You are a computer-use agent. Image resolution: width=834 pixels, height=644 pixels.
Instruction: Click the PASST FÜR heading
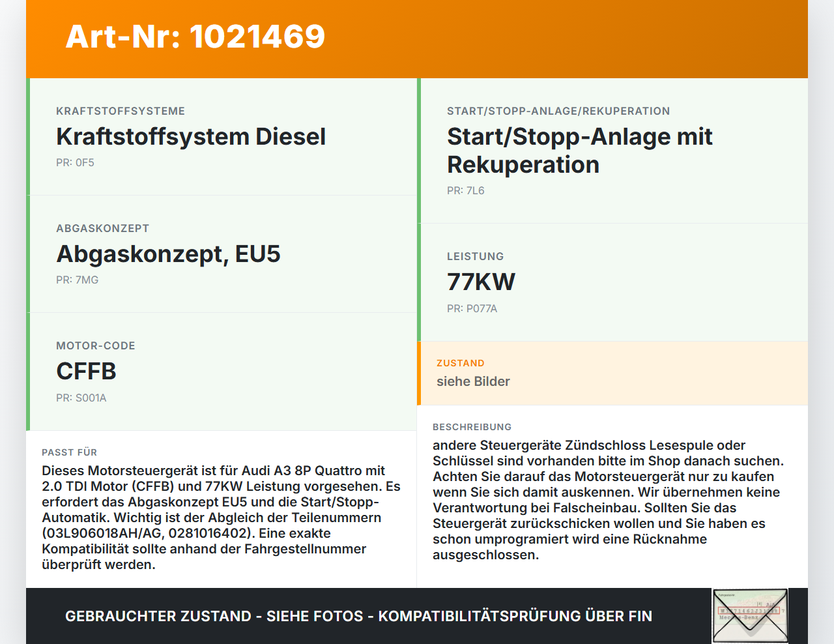coord(69,452)
